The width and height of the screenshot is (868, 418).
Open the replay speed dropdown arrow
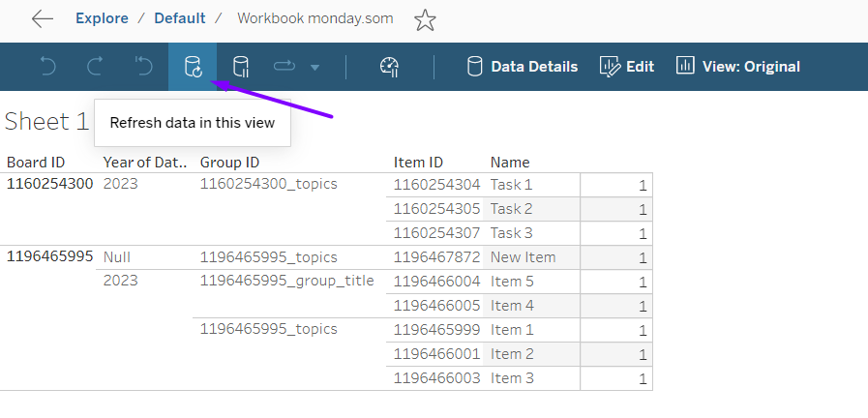pos(314,68)
